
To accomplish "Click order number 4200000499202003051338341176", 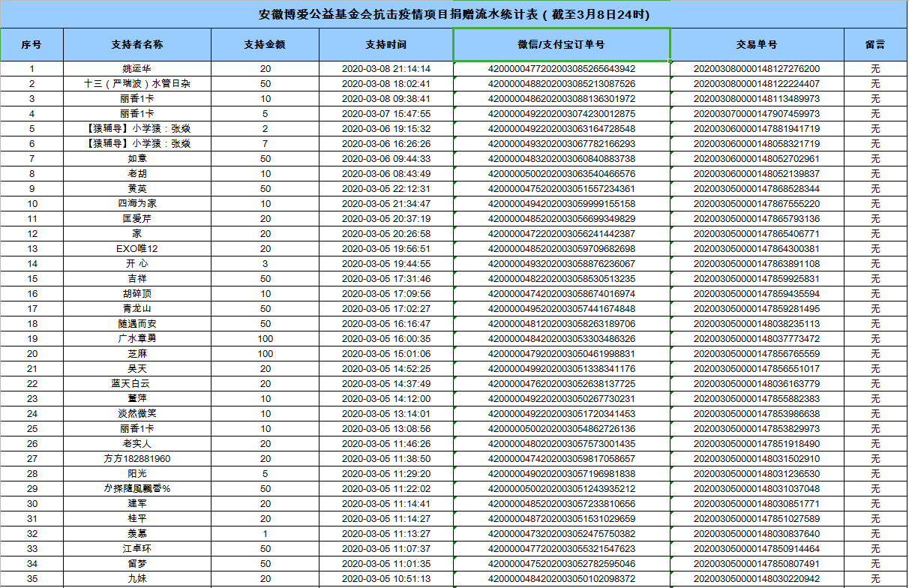I will pyautogui.click(x=562, y=369).
